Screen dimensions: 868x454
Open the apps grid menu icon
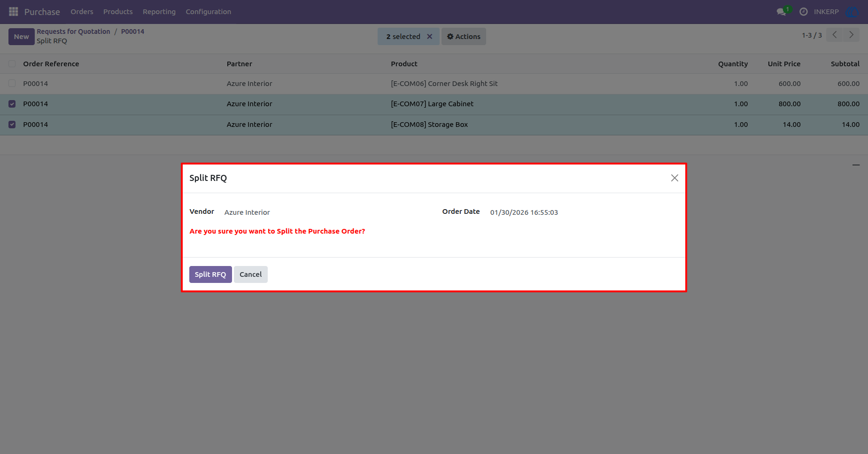14,11
